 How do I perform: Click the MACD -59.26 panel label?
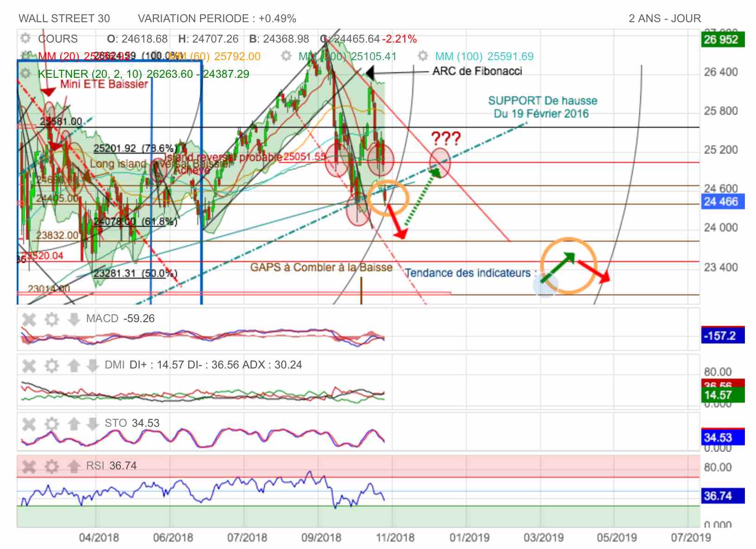click(120, 318)
